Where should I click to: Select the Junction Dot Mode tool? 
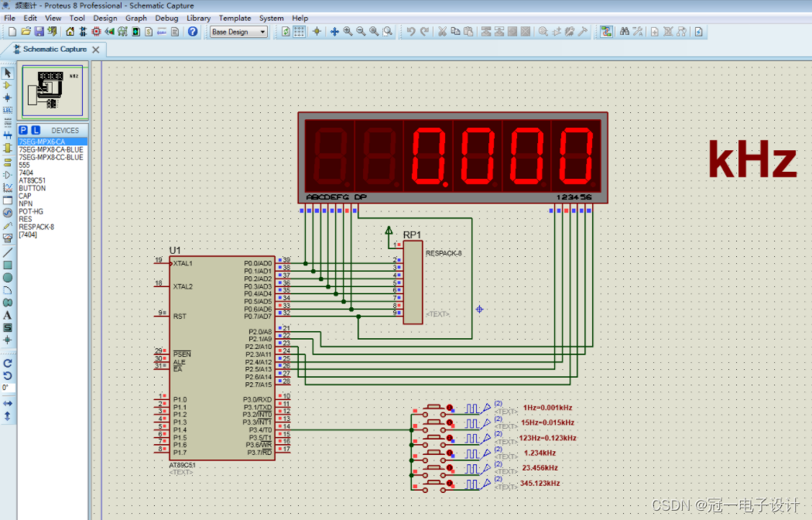click(x=8, y=98)
